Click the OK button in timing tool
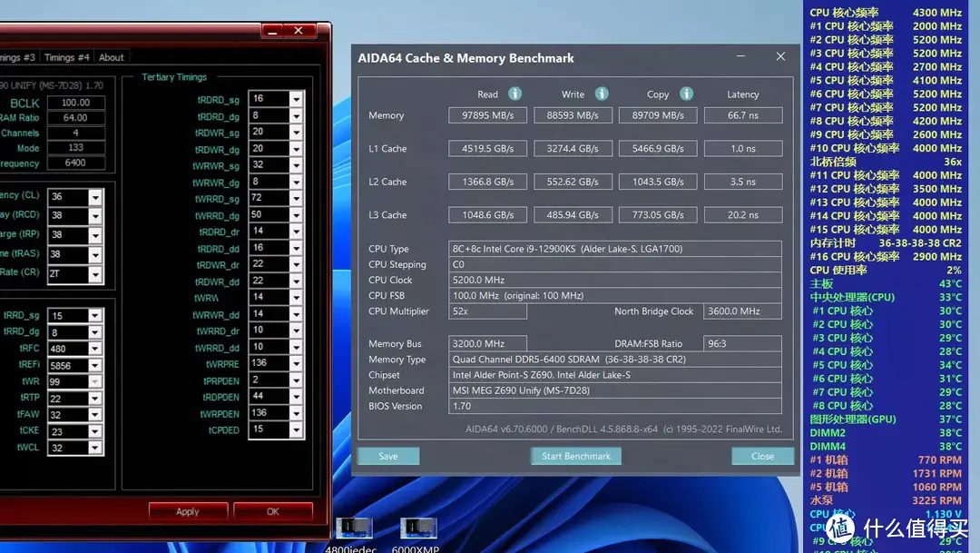 [272, 511]
